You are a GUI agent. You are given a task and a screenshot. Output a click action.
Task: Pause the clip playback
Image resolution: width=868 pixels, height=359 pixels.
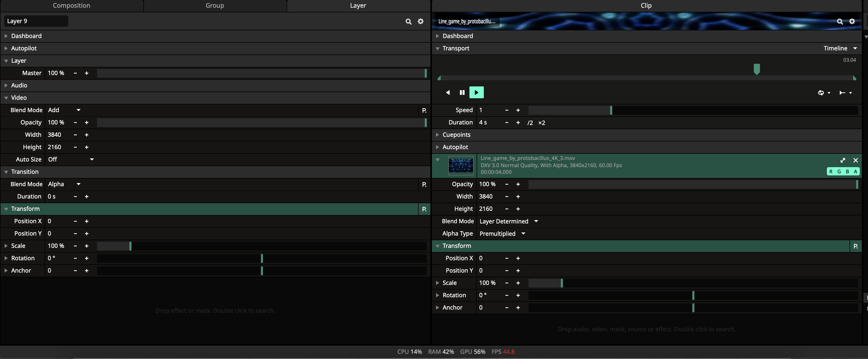tap(462, 92)
